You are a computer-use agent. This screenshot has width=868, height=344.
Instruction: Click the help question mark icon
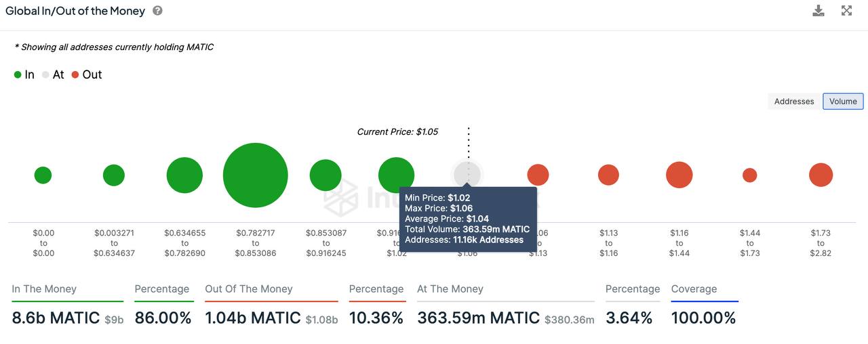(x=157, y=11)
